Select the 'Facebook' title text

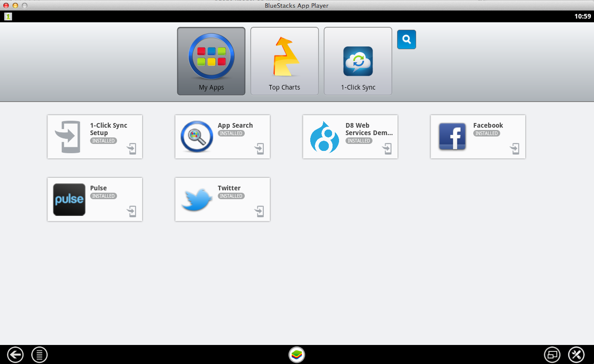[488, 125]
